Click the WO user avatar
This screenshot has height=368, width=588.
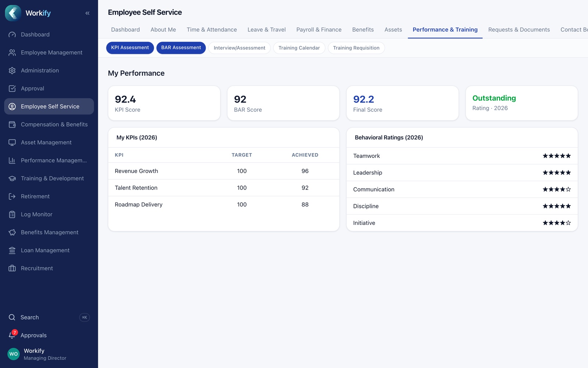coord(14,354)
